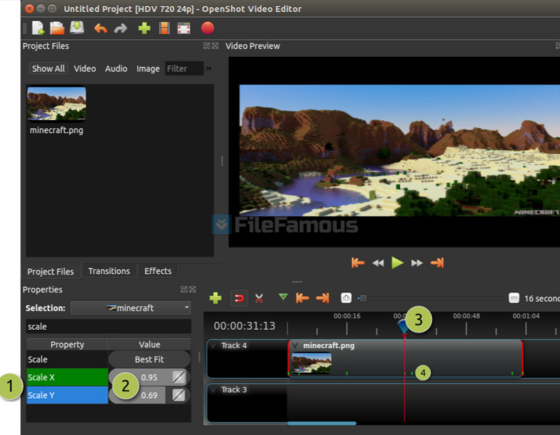Image resolution: width=560 pixels, height=435 pixels.
Task: Click the properties filter field containing scale
Action: point(109,326)
